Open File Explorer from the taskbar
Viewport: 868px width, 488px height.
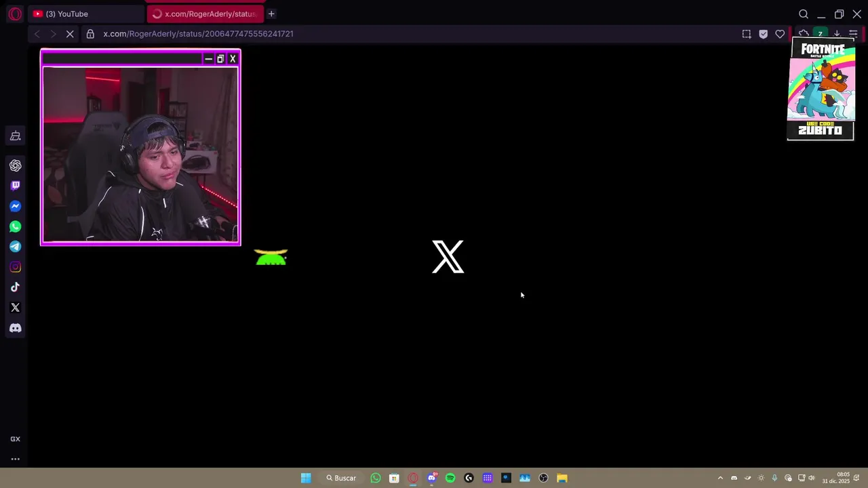pos(562,478)
